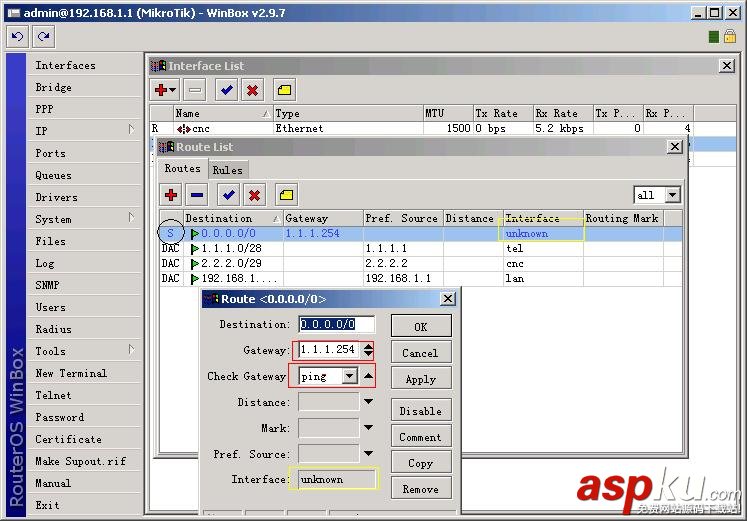Open PPP from the sidebar menu
Viewport: 747px width, 521px height.
(x=84, y=109)
